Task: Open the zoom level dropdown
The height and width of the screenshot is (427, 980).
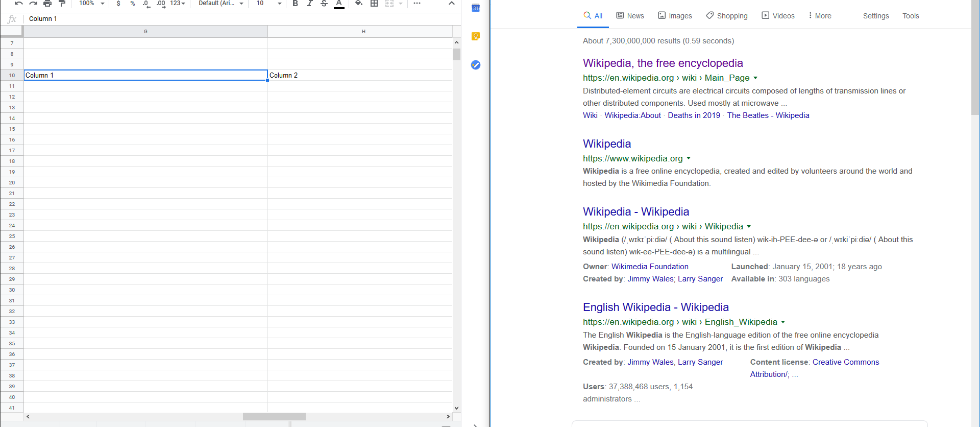Action: click(92, 3)
